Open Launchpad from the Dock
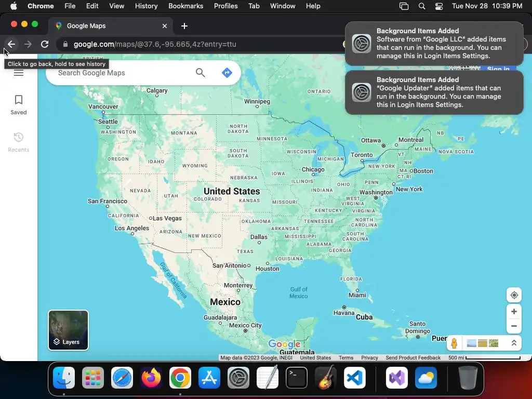Screen dimensions: 532x399 point(93,378)
